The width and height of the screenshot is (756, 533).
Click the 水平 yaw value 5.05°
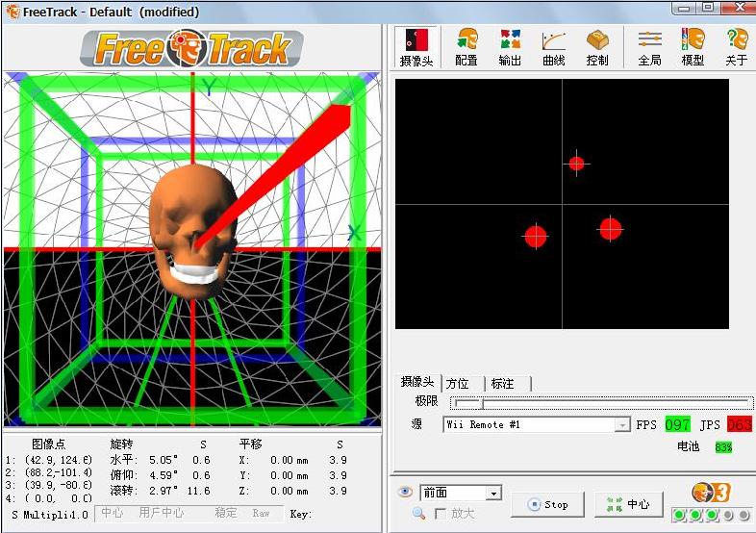[164, 460]
